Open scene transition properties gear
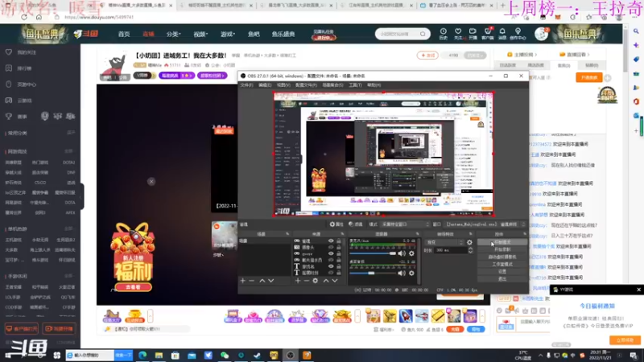 pos(469,243)
